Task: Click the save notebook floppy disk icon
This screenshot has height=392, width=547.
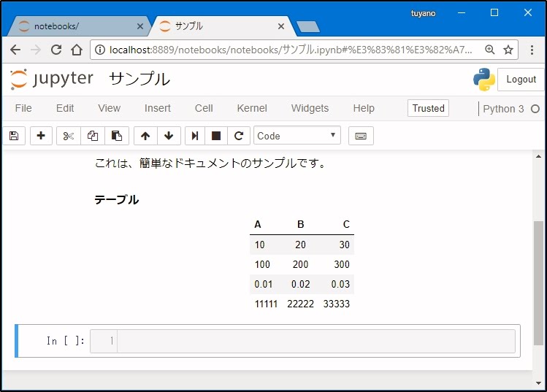Action: [x=14, y=136]
